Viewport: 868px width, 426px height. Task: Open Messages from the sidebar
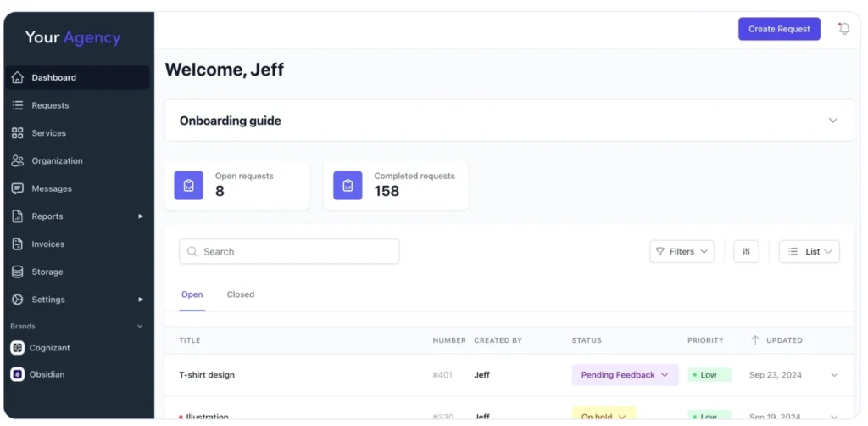click(51, 188)
